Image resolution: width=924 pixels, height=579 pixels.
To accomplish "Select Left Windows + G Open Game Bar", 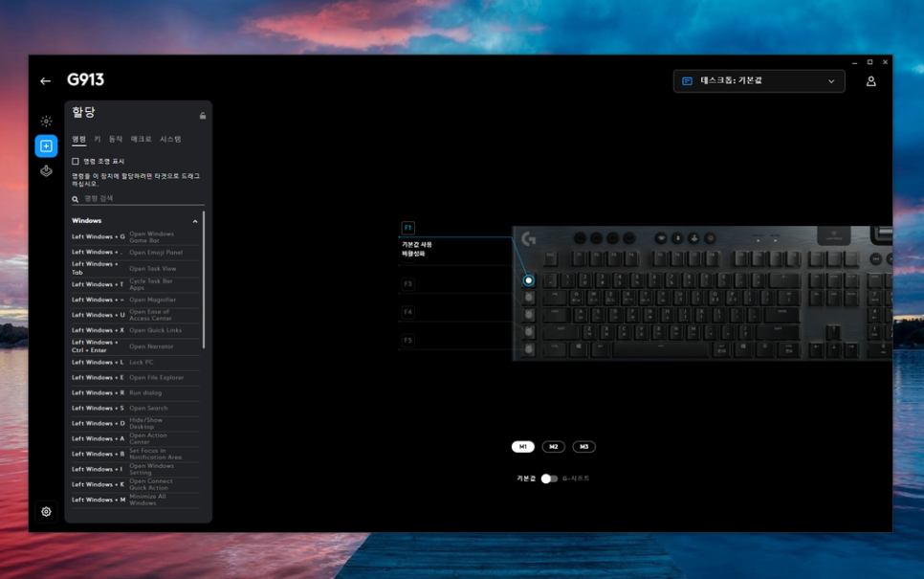I will point(136,237).
